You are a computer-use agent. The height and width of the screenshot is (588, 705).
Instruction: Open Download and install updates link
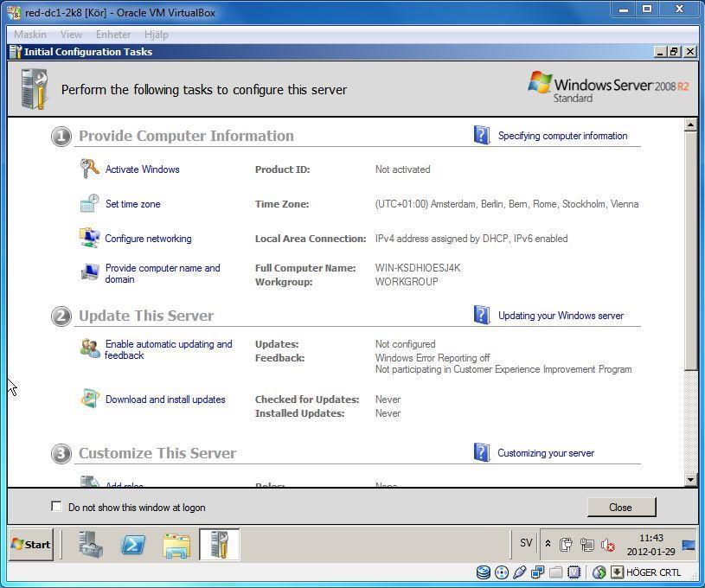tap(165, 399)
